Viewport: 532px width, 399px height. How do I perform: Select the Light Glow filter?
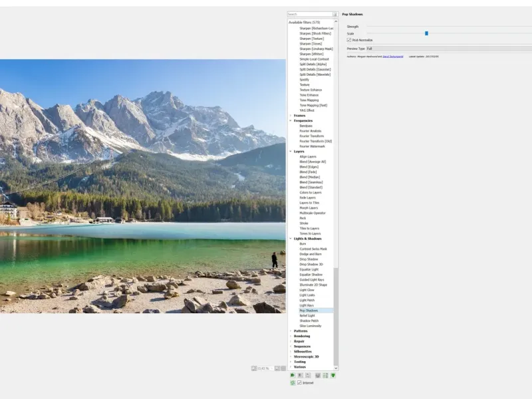coord(307,290)
